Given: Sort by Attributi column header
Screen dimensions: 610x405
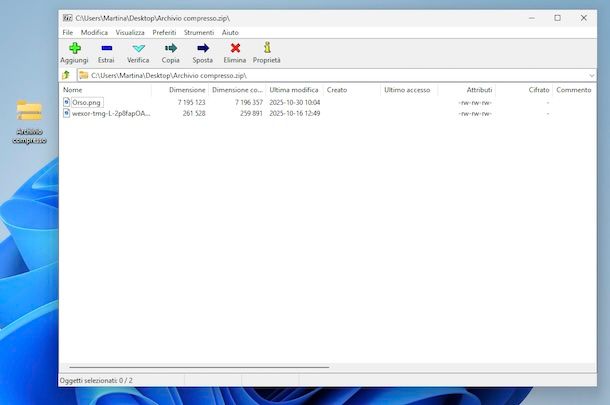Looking at the screenshot, I should point(466,90).
